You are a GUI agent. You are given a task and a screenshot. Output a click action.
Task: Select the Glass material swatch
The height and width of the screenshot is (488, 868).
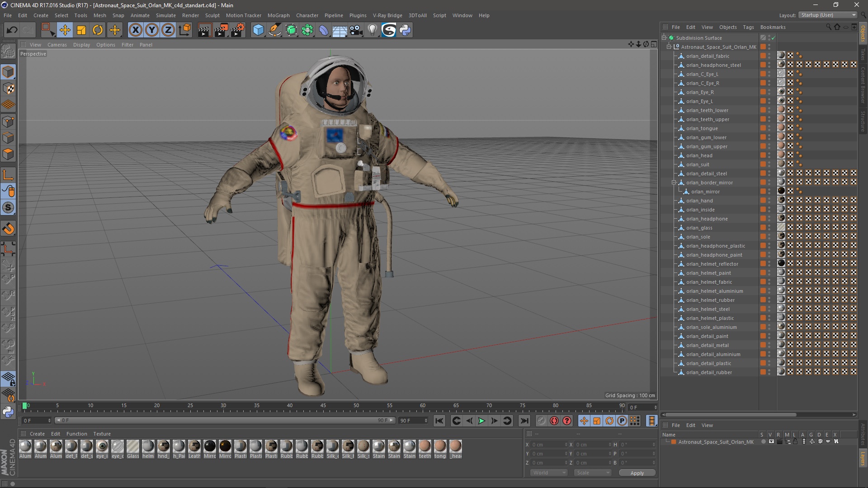[133, 449]
